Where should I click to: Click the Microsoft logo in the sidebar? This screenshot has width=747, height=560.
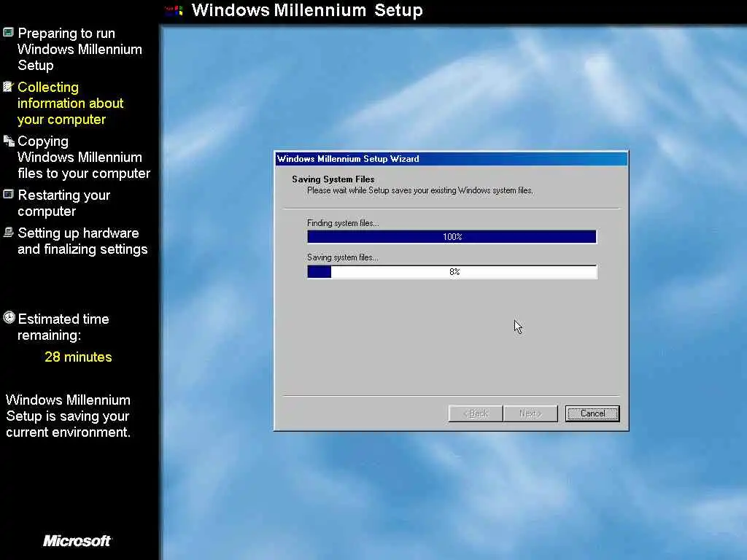77,540
